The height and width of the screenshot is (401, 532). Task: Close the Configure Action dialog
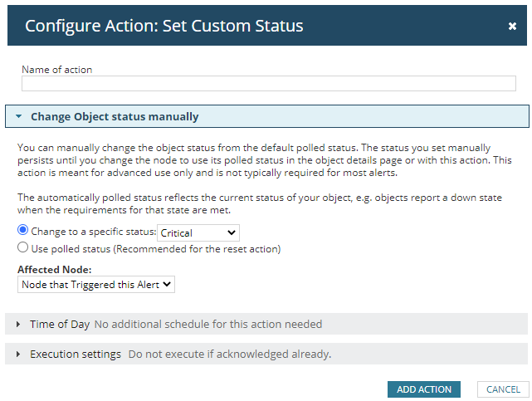point(512,26)
